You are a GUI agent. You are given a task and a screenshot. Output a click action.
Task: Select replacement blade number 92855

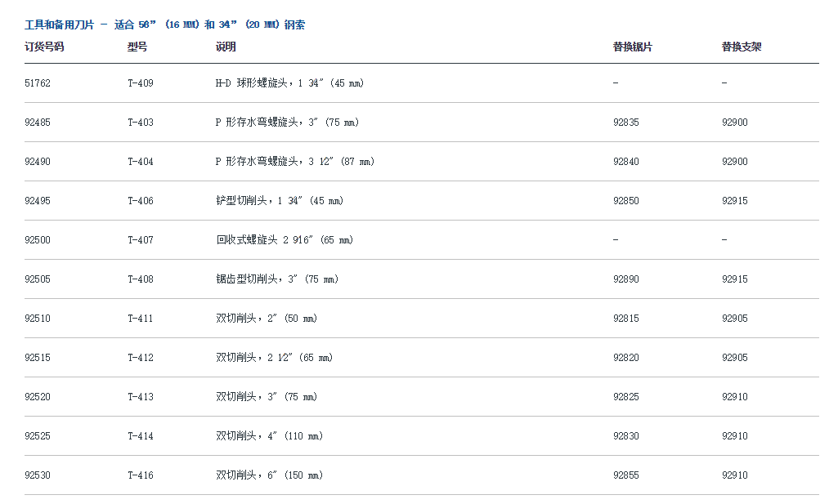pyautogui.click(x=625, y=475)
